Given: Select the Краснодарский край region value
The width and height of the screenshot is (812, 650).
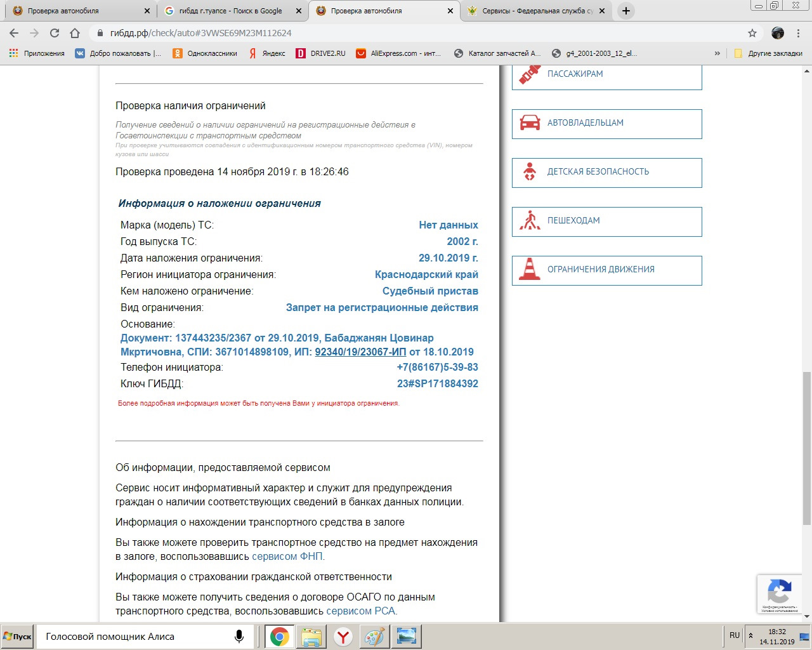Looking at the screenshot, I should (x=426, y=275).
